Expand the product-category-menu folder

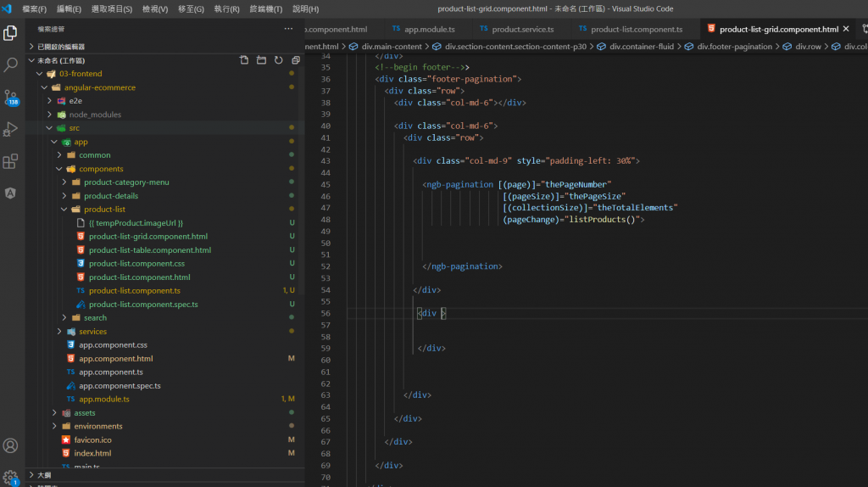125,182
